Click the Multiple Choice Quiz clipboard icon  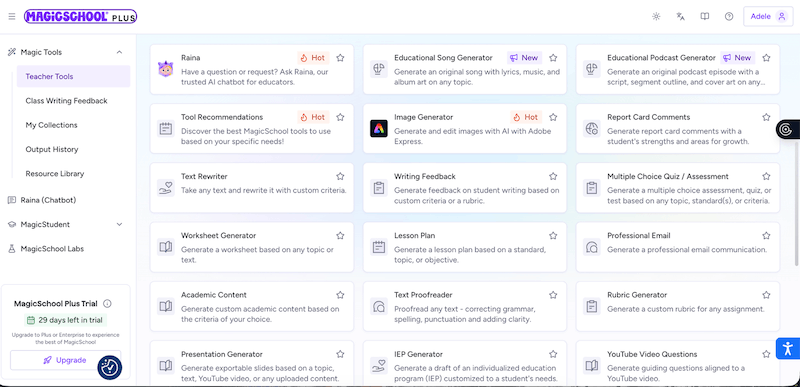(x=591, y=188)
